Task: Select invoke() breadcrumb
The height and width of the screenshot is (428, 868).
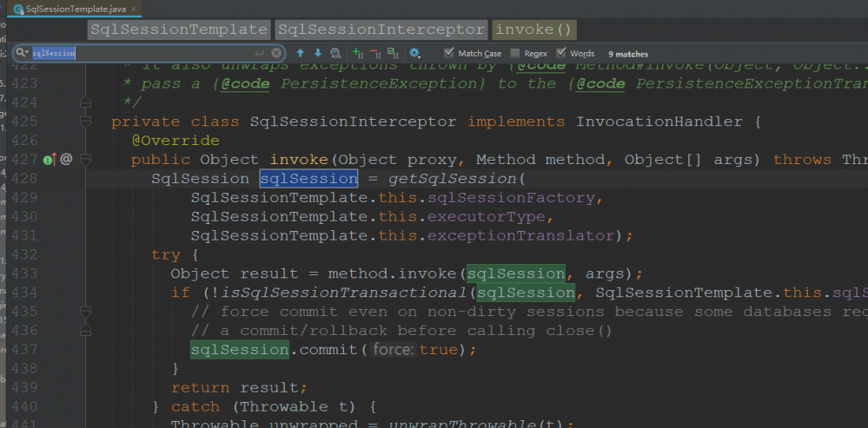Action: click(534, 30)
